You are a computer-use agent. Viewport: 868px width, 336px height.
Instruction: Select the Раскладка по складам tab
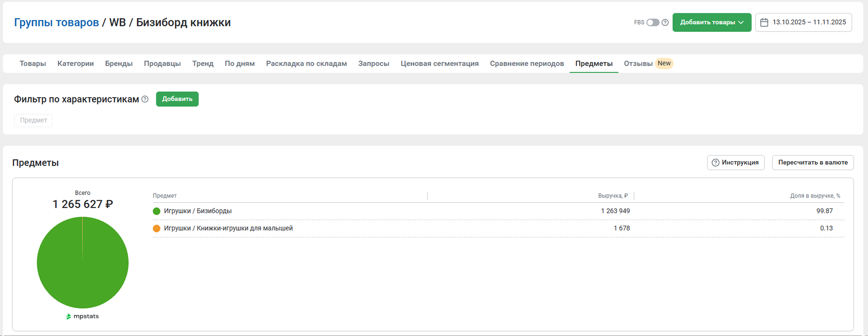click(x=306, y=64)
